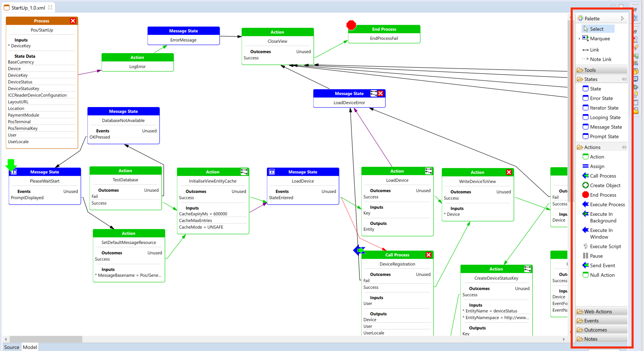
Task: Click info icon on LoadDevice message state
Action: click(272, 172)
